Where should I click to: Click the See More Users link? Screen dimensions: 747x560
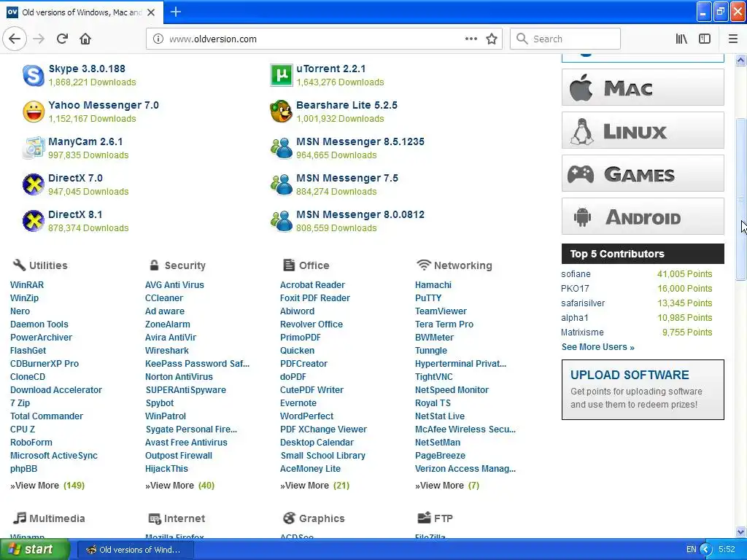(597, 346)
